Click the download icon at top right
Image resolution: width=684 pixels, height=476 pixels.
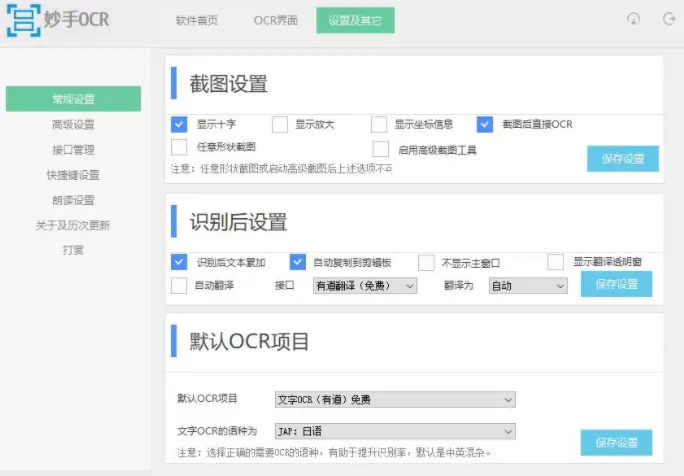point(633,19)
